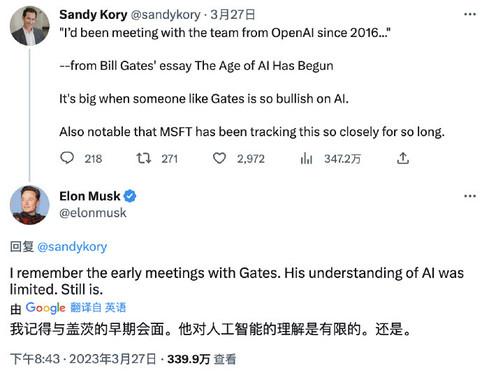Click the Sandy Kory display name

(x=93, y=15)
